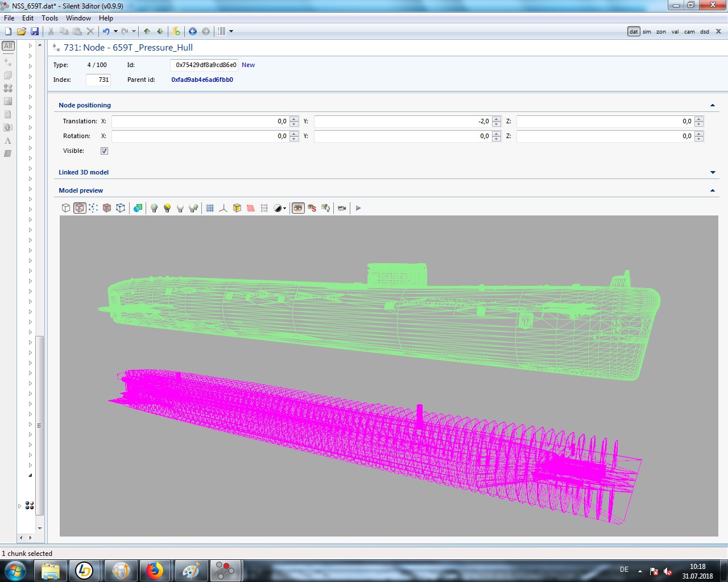Click the Translation Y input field
This screenshot has width=728, height=582.
[402, 121]
